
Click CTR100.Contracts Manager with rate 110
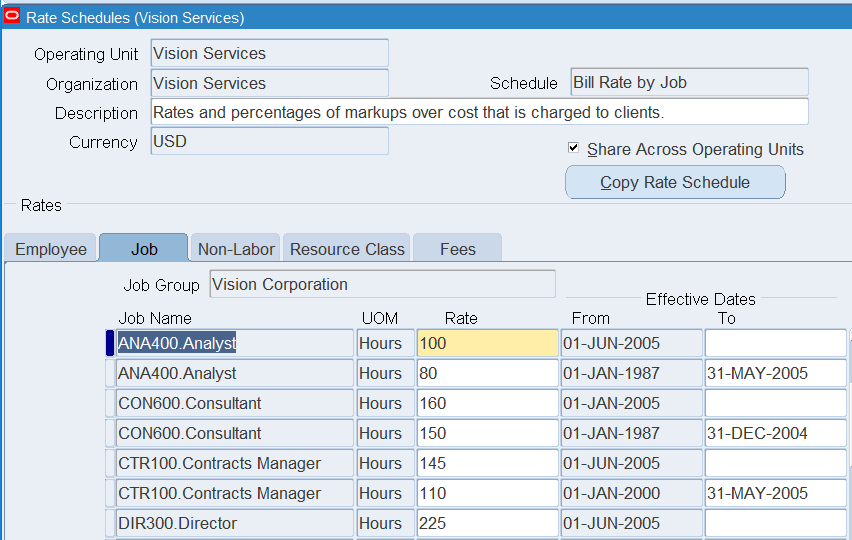(235, 493)
